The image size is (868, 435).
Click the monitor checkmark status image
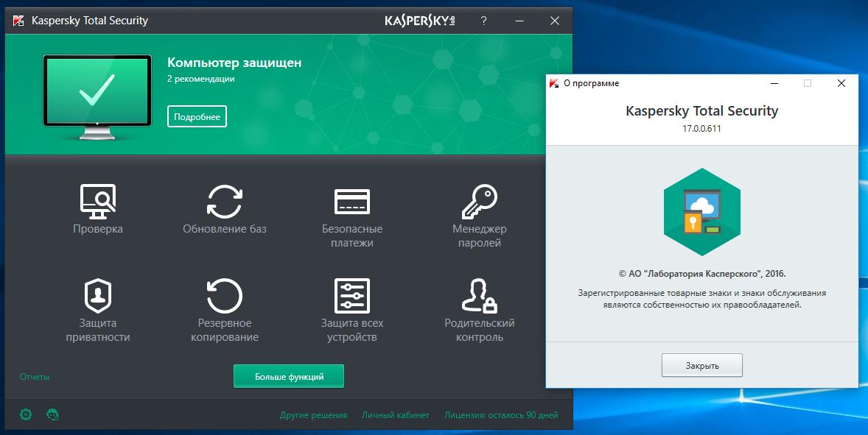97,96
